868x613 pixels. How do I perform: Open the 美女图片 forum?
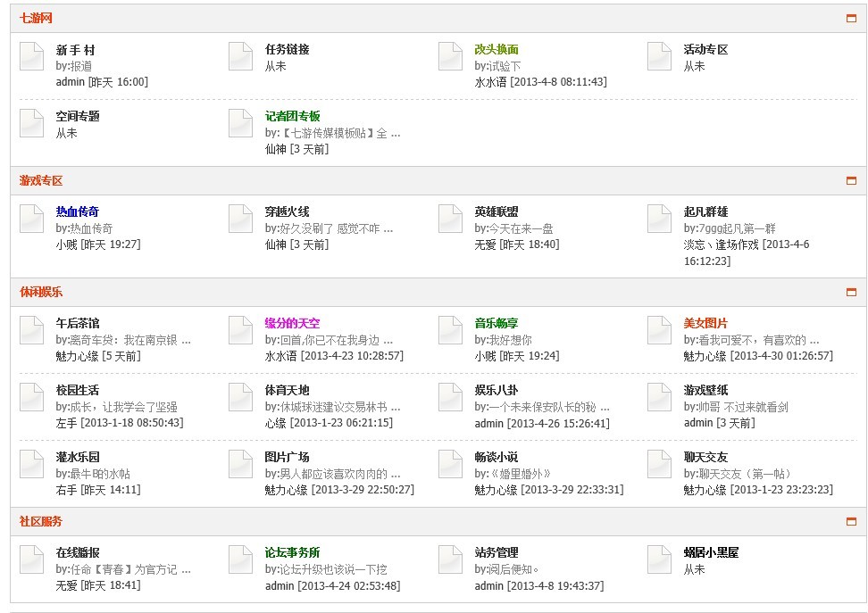(x=705, y=323)
